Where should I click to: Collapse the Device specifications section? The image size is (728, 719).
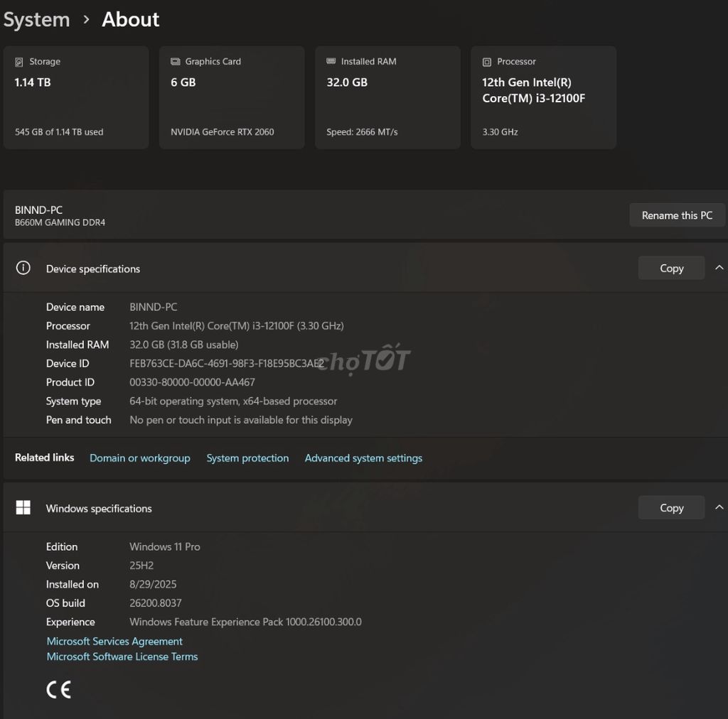pyautogui.click(x=719, y=268)
